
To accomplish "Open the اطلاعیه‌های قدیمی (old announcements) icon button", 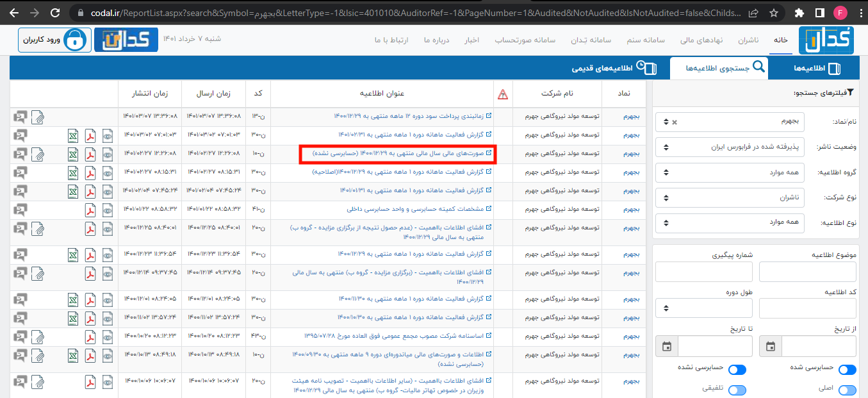I will (648, 67).
